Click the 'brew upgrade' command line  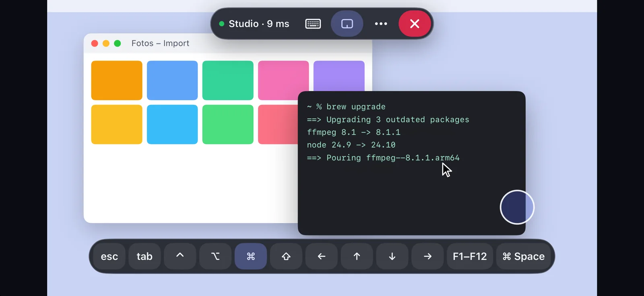click(346, 107)
